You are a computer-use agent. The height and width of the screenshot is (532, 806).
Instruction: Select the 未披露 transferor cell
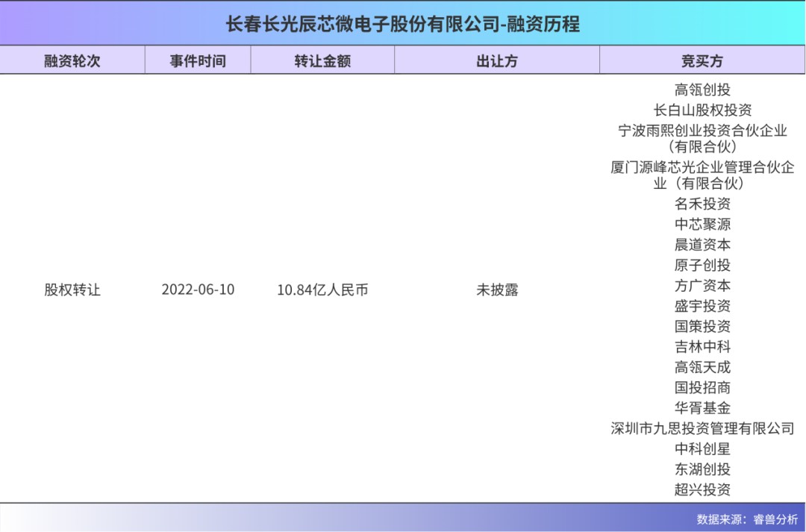click(497, 290)
